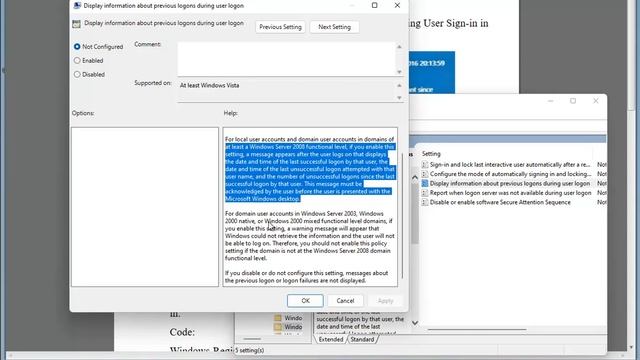Click the empty Options pane
This screenshot has height=360, width=640.
point(145,207)
